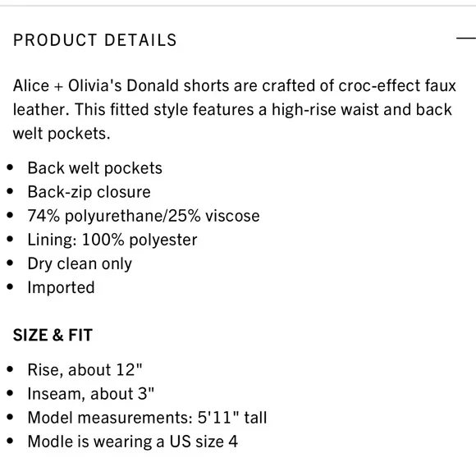
Task: Click the bullet dot beside Inseam
Action: point(10,393)
